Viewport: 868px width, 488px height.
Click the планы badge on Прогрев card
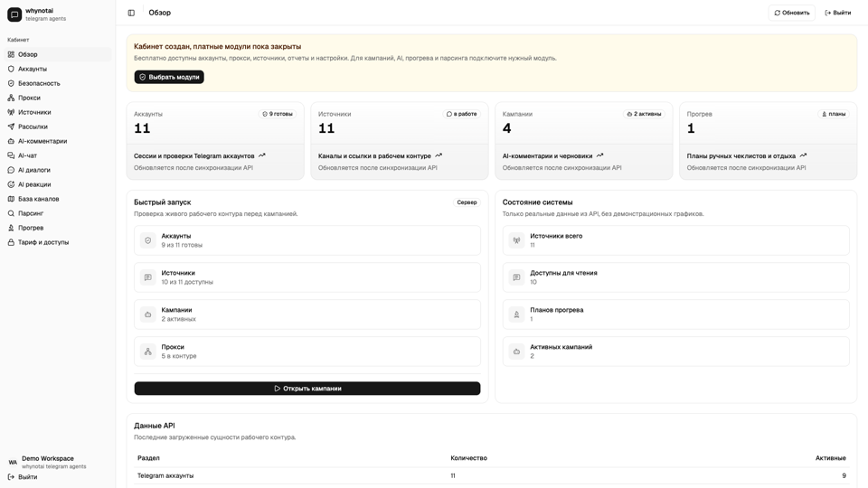(833, 114)
